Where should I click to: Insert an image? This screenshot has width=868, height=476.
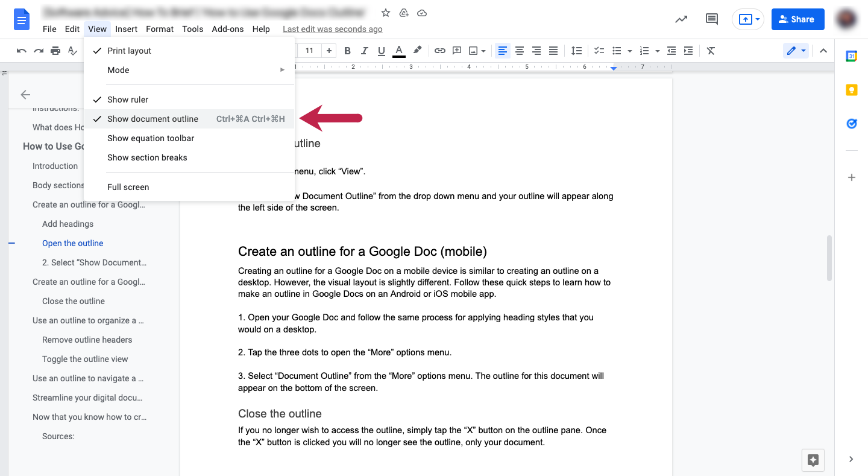pyautogui.click(x=473, y=51)
